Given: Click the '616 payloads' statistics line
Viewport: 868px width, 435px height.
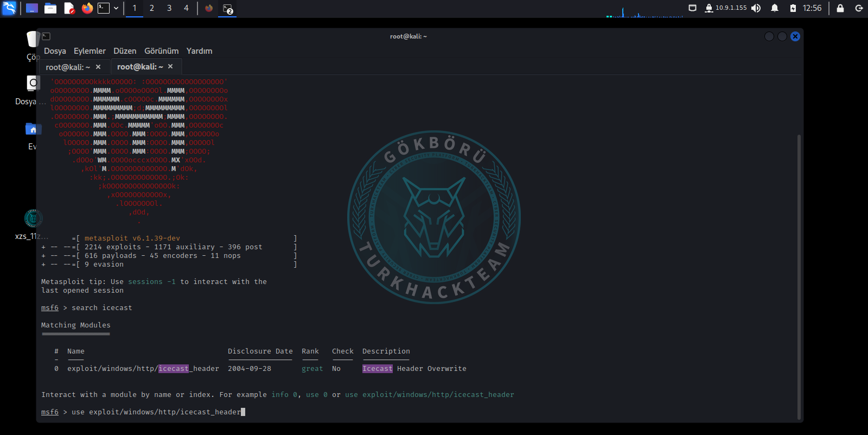Looking at the screenshot, I should click(163, 256).
